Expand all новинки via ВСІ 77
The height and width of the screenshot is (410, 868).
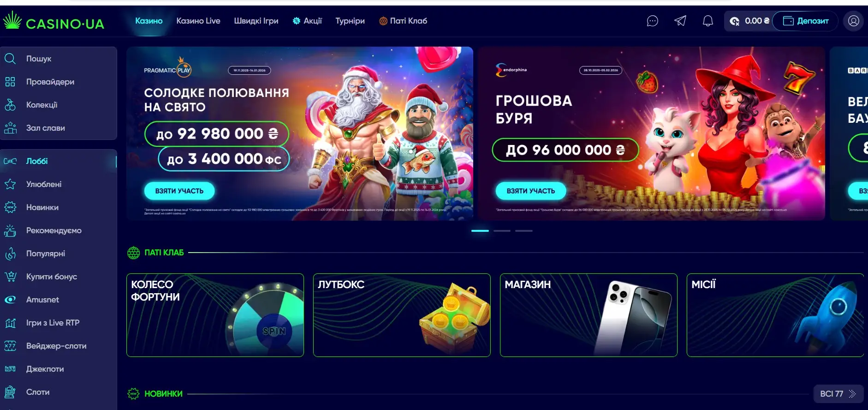point(838,394)
